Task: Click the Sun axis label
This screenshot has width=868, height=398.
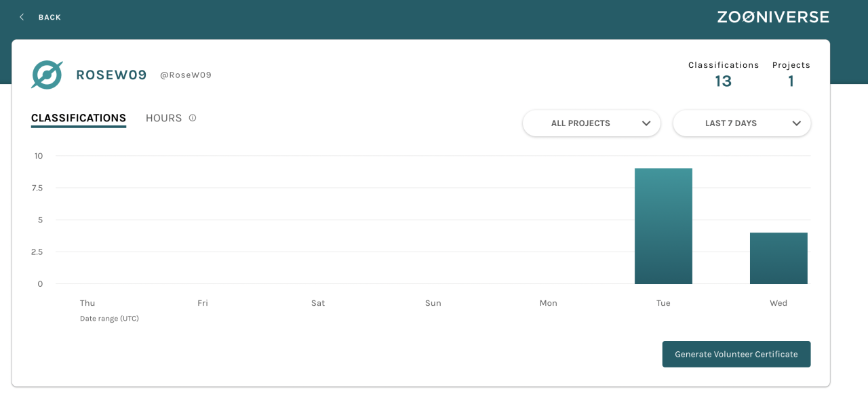Action: 433,303
